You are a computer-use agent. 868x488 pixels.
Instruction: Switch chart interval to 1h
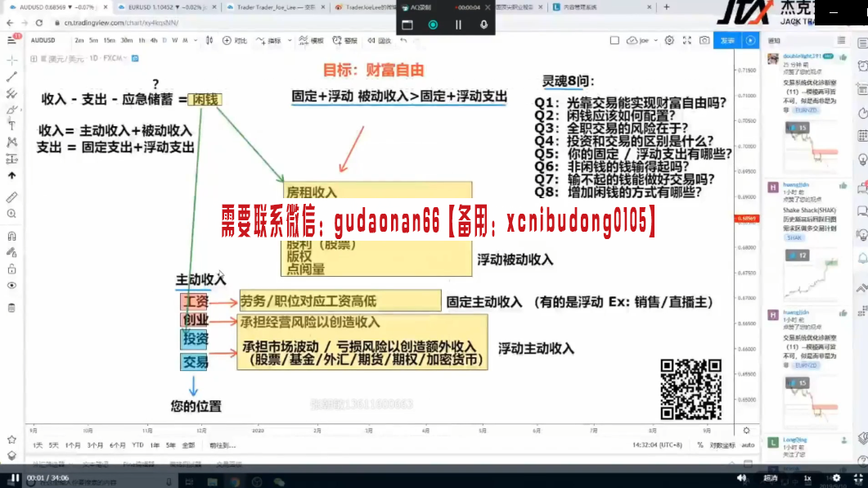pos(142,40)
